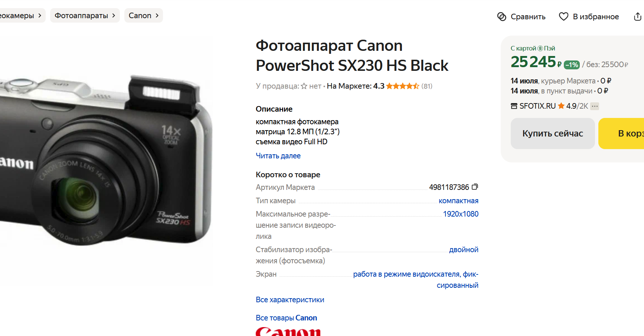Click the compare circle icon next to Сравнить

coord(502,17)
